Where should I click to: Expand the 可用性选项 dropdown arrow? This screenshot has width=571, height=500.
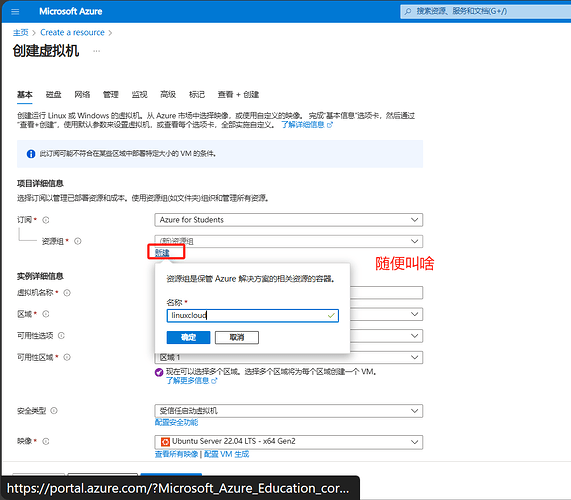pyautogui.click(x=414, y=335)
